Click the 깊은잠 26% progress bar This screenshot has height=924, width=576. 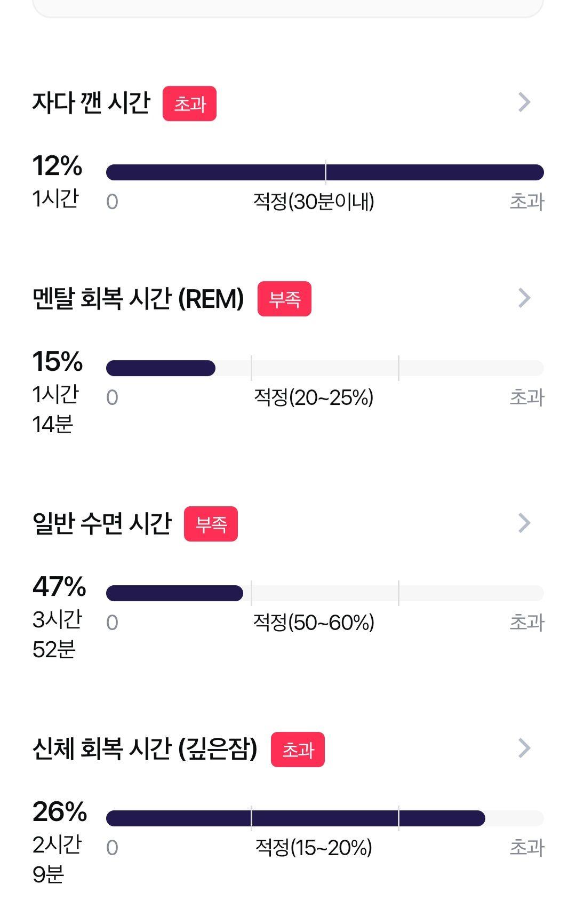[x=325, y=818]
